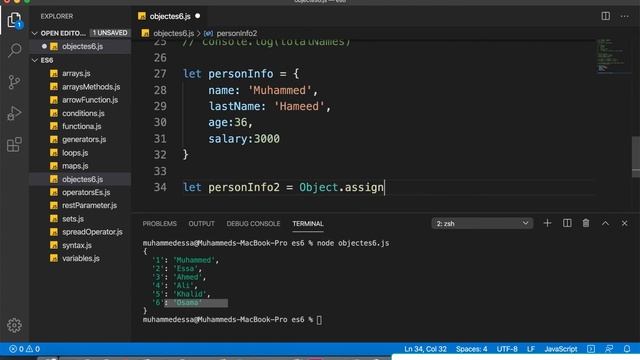Open the Extensions view

point(14,144)
